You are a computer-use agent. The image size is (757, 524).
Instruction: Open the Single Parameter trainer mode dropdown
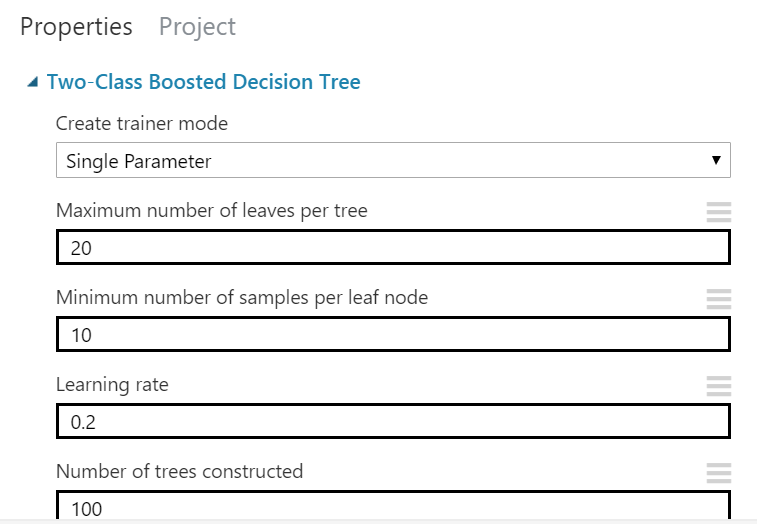pyautogui.click(x=392, y=161)
